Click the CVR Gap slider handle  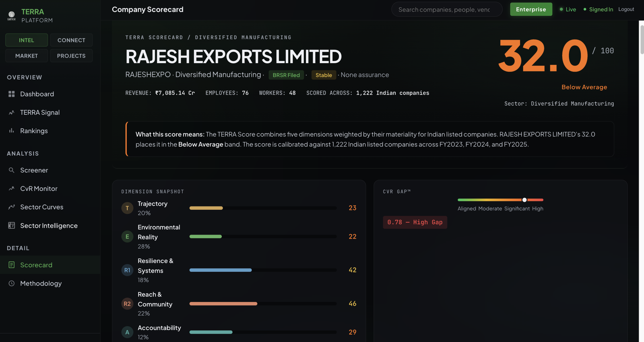[x=524, y=200]
